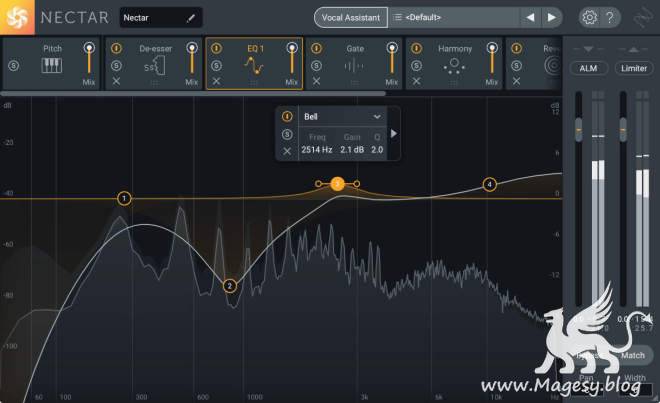Toggle the Limiter button
Screen dimensions: 660x403
[x=633, y=68]
